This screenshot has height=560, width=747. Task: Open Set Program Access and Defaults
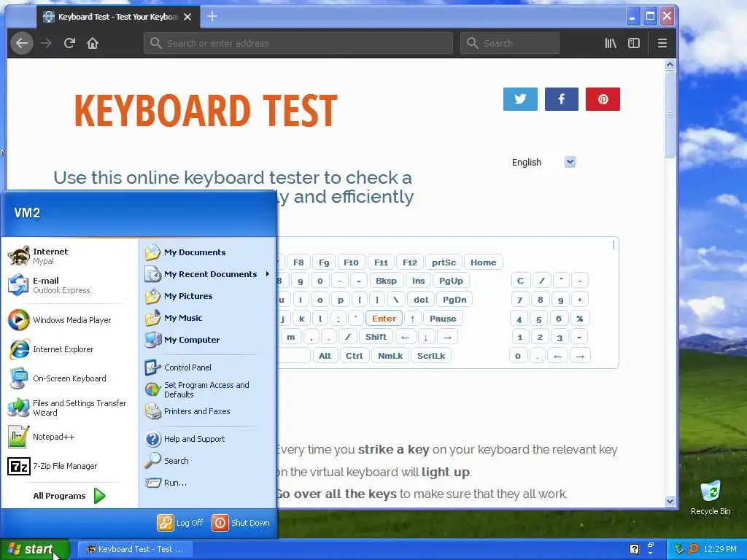tap(198, 389)
